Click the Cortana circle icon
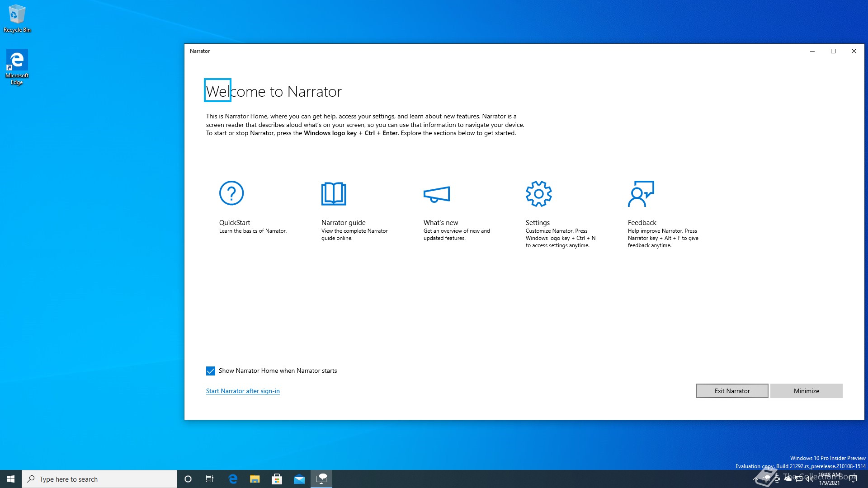Viewport: 868px width, 488px height. click(188, 479)
